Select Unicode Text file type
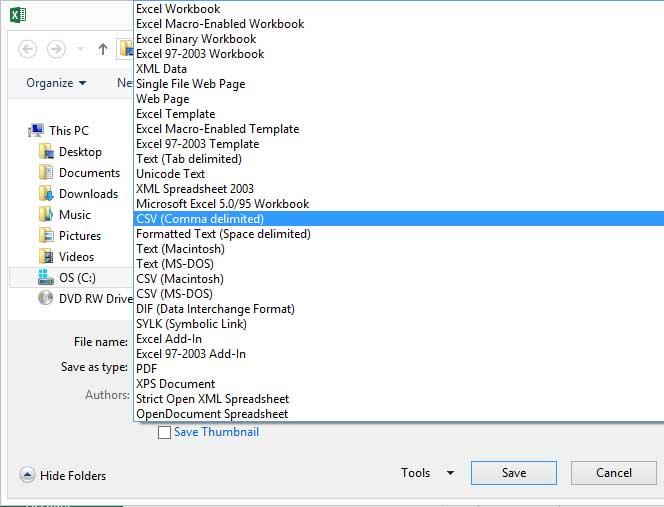This screenshot has width=664, height=507. (x=398, y=174)
